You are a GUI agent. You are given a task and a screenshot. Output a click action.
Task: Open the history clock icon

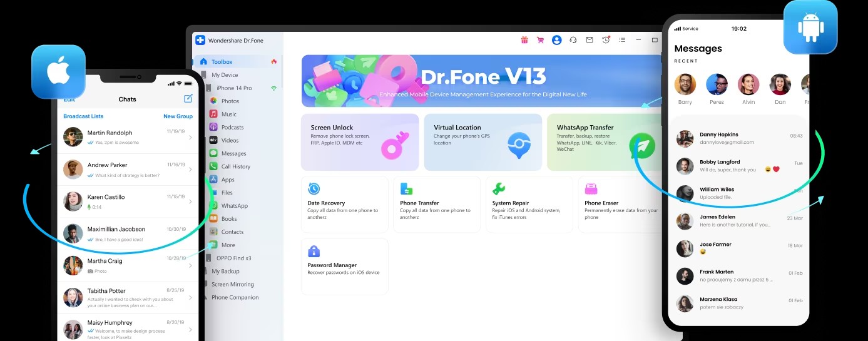pyautogui.click(x=606, y=40)
